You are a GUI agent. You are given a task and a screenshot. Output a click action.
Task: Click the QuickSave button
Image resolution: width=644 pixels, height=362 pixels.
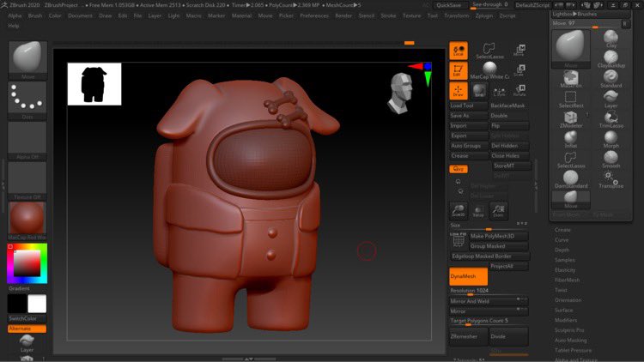[448, 5]
